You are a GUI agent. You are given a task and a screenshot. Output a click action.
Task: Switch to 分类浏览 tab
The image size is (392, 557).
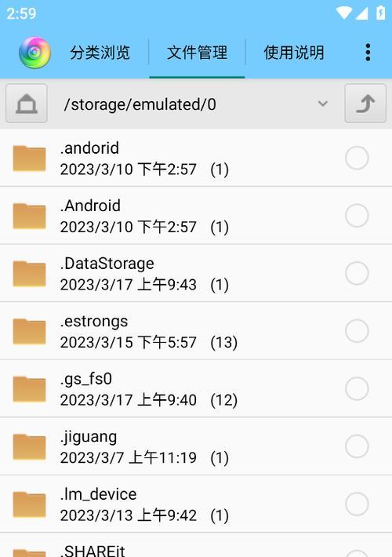tap(100, 53)
